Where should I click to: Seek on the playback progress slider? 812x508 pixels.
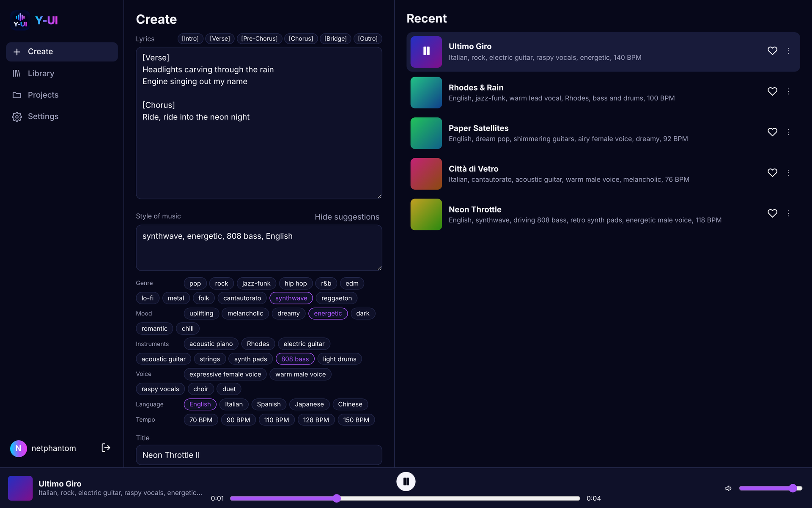coord(405,498)
